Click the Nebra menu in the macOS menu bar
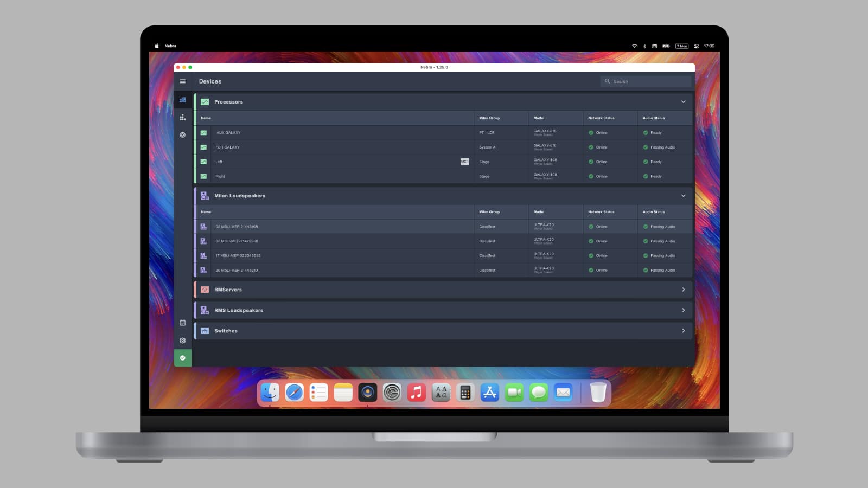This screenshot has height=488, width=868. click(170, 46)
